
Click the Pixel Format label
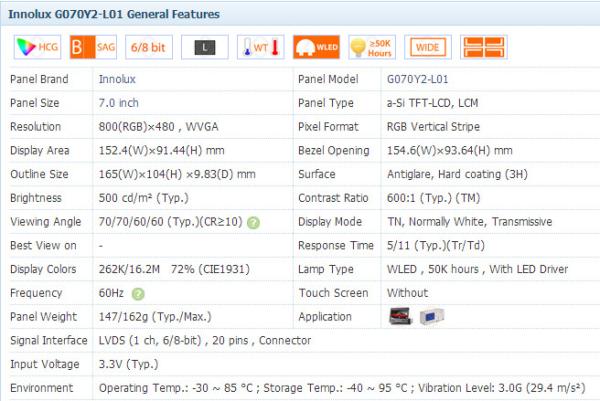click(328, 127)
